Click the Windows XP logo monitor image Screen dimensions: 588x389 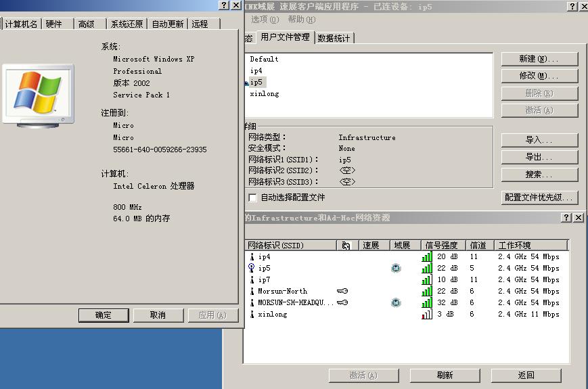point(39,95)
